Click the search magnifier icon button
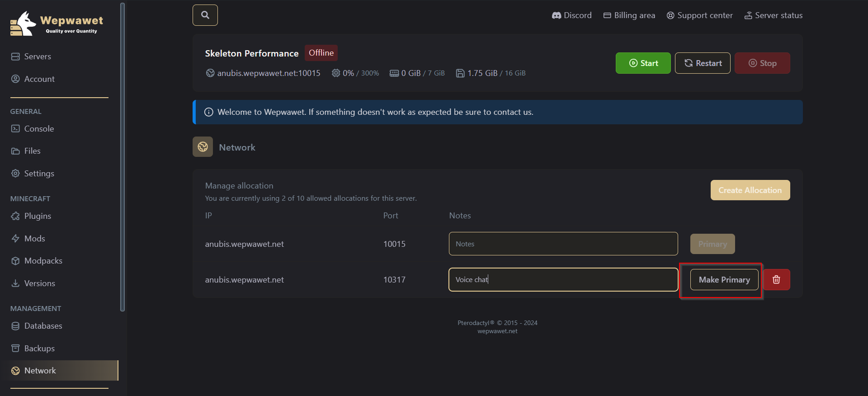The height and width of the screenshot is (396, 868). pyautogui.click(x=205, y=15)
